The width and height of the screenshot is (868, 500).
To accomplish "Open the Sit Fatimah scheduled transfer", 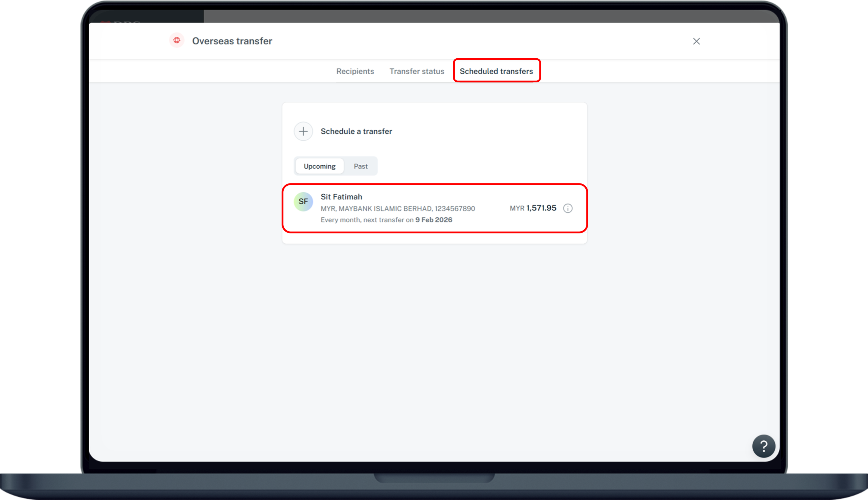I will tap(435, 208).
